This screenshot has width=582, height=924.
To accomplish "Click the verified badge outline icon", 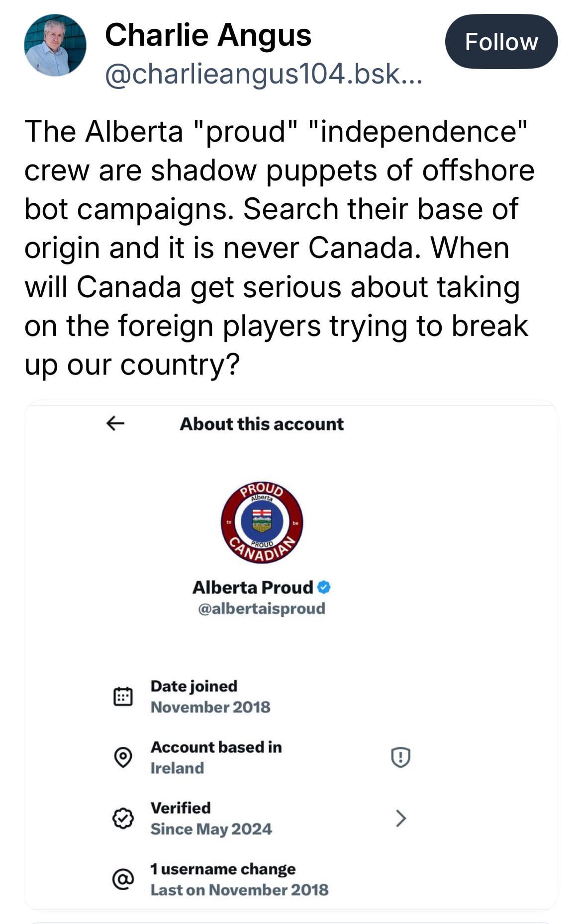I will pyautogui.click(x=123, y=818).
